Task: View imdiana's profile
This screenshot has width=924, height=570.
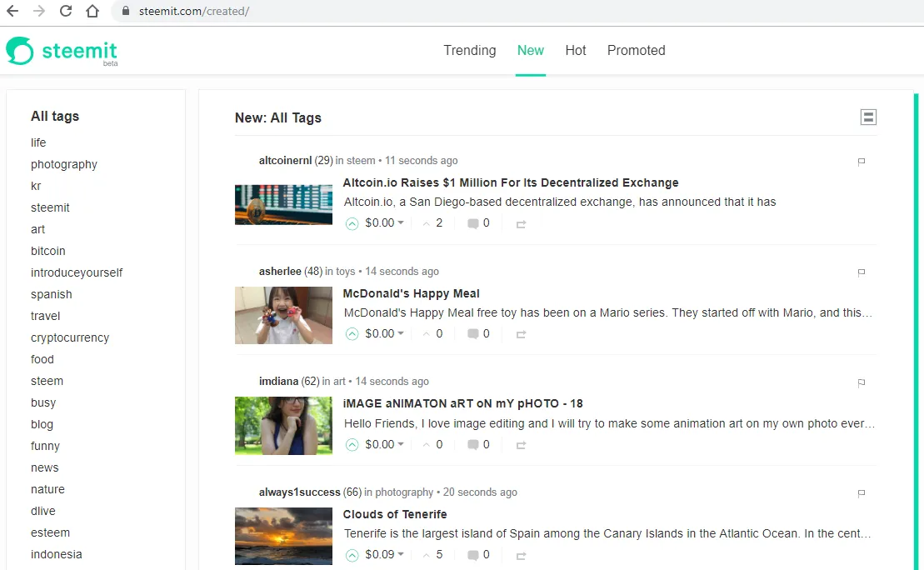Action: (278, 382)
